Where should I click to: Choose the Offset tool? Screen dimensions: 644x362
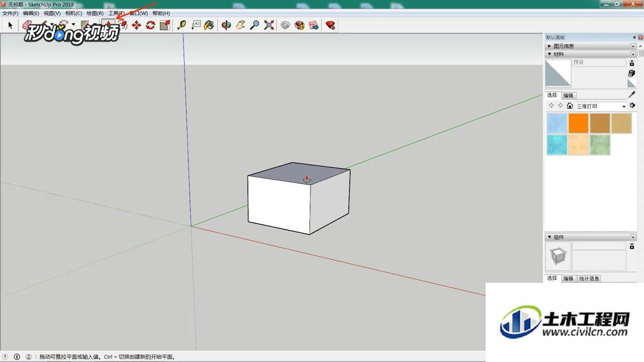point(123,25)
